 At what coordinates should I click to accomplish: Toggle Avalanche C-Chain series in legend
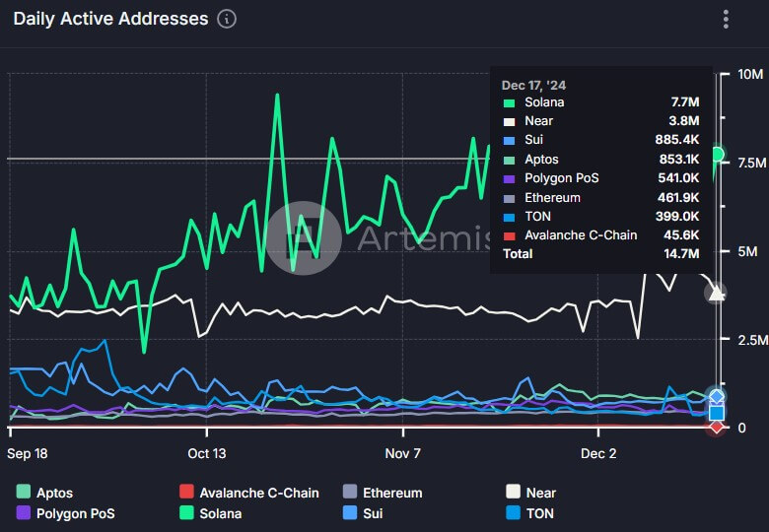(249, 493)
